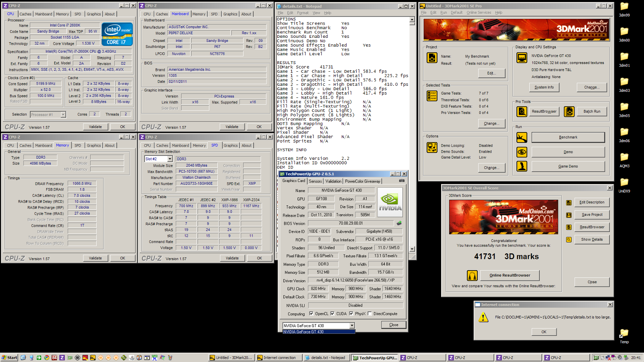This screenshot has width=644, height=362.
Task: Click the Internet connection taskbar button
Action: click(279, 358)
